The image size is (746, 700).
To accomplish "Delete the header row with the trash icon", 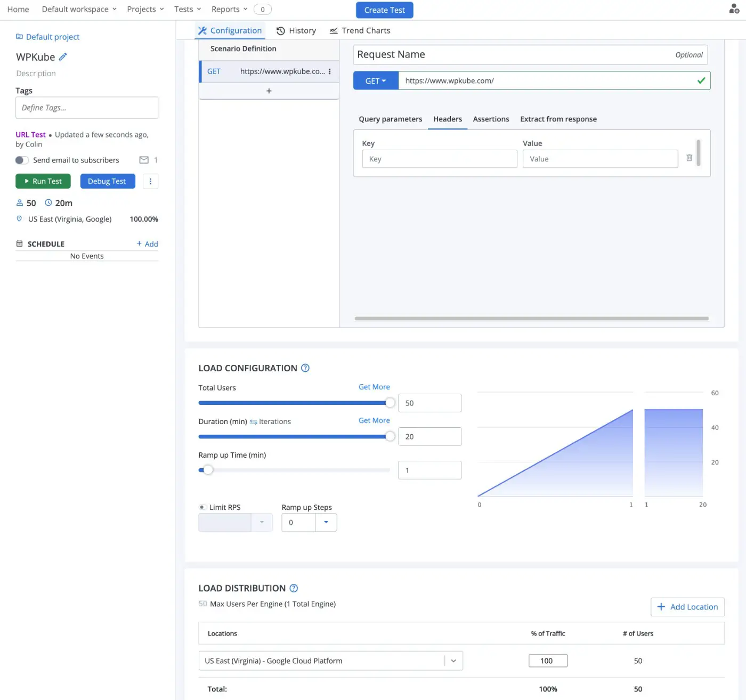I will pos(689,158).
